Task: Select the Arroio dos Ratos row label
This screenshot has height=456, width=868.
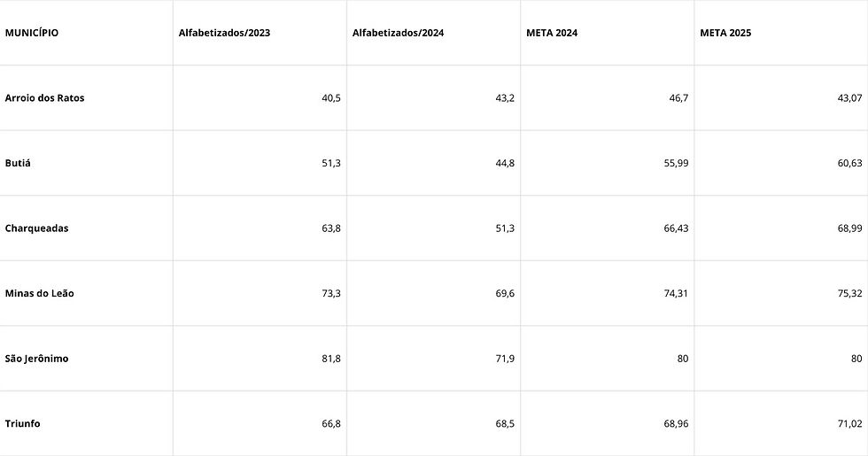Action: tap(45, 98)
